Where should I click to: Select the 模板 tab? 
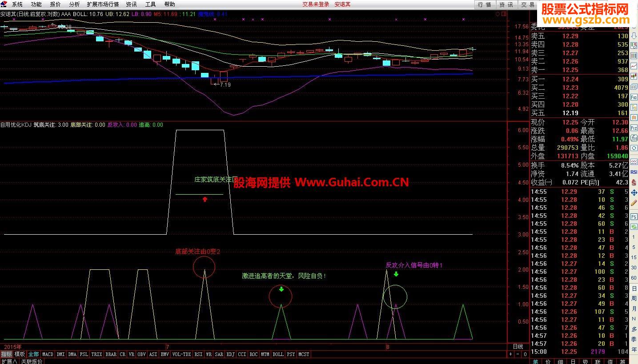point(20,354)
